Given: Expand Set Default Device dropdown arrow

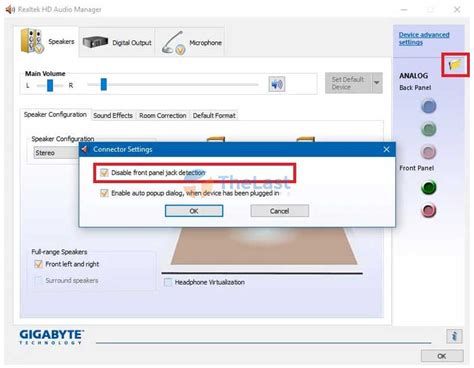Looking at the screenshot, I should [x=377, y=83].
